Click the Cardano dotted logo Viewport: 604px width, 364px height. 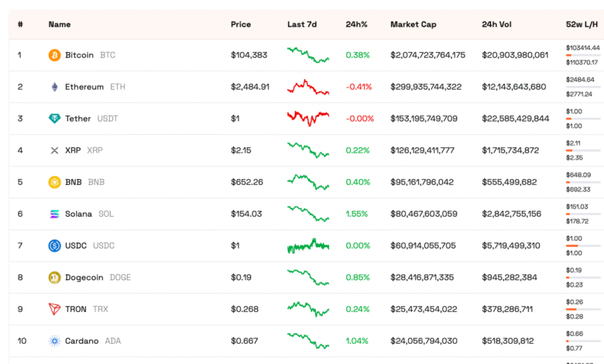tap(54, 341)
